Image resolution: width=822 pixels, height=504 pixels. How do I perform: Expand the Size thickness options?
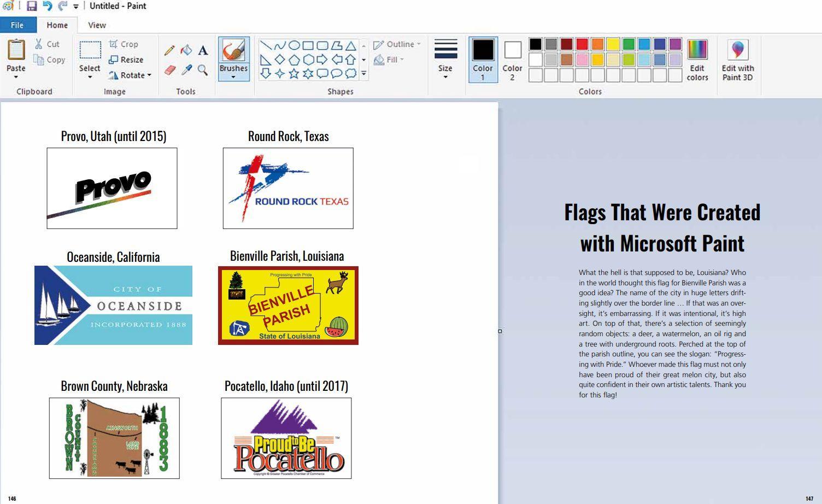point(445,76)
